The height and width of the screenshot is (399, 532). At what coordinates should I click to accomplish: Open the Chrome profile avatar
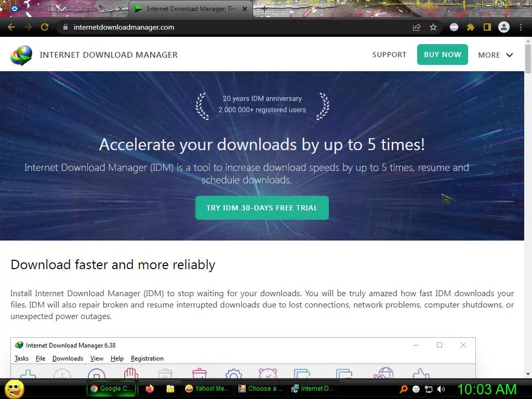click(x=504, y=27)
